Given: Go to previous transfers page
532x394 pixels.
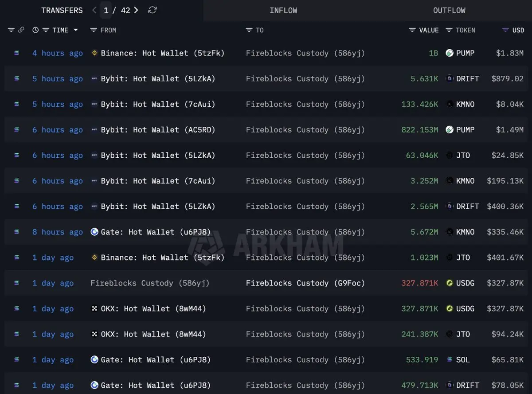Looking at the screenshot, I should click(x=94, y=10).
